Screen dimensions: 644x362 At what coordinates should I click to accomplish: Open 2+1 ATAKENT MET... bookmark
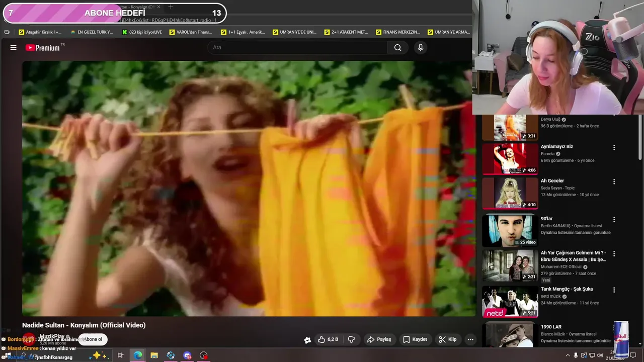tap(346, 32)
